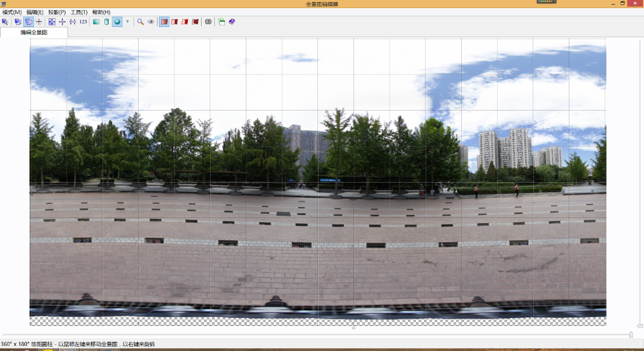Viewport: 644px width, 351px height.
Task: Click the horizontal field-of-view slider handle
Action: tap(631, 334)
